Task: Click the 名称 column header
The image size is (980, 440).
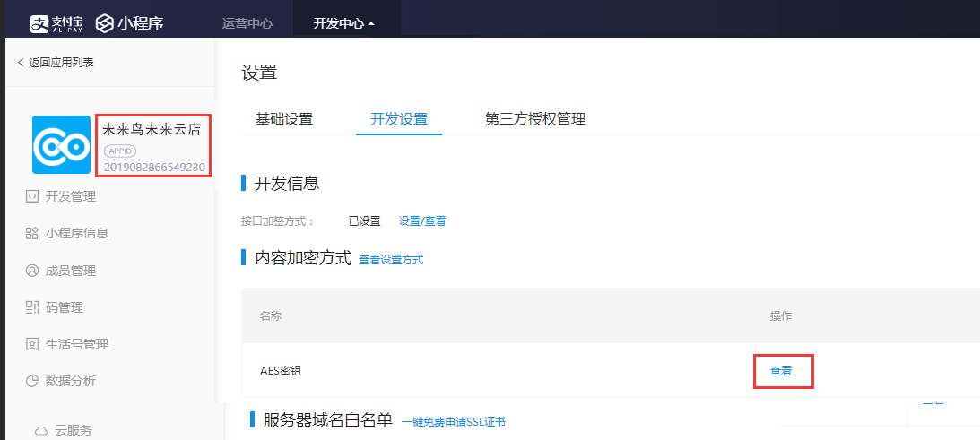Action: 271,315
